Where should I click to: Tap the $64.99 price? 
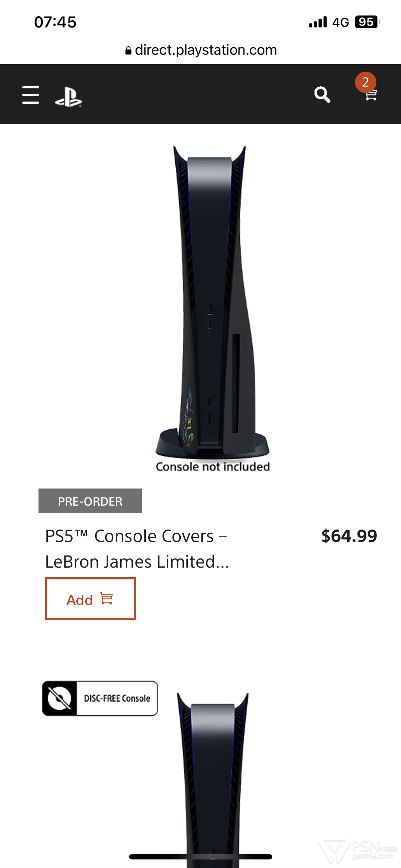[x=349, y=536]
